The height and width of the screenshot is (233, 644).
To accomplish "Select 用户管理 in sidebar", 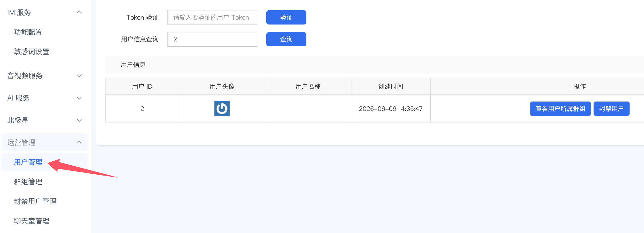I will coord(28,162).
